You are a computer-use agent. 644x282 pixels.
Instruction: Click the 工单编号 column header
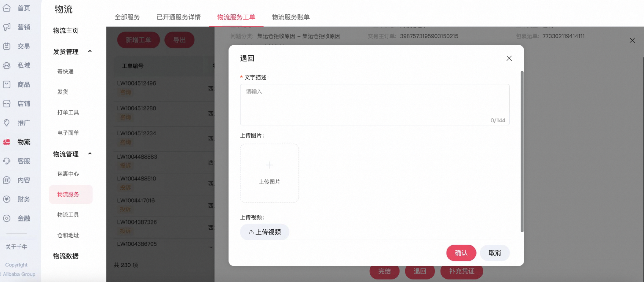(x=133, y=66)
